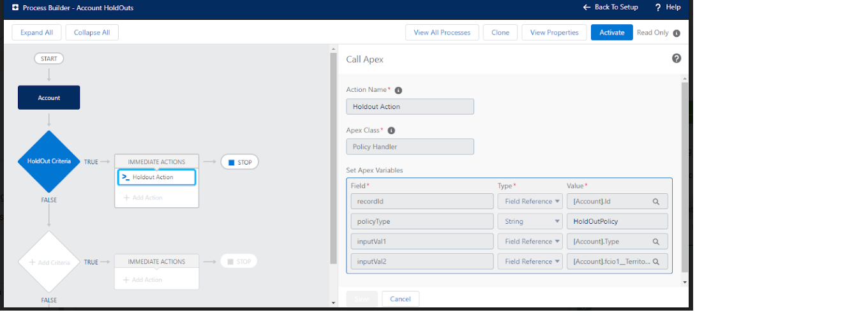Click lookup search icon in [Account].Type value
The height and width of the screenshot is (331, 868).
656,242
